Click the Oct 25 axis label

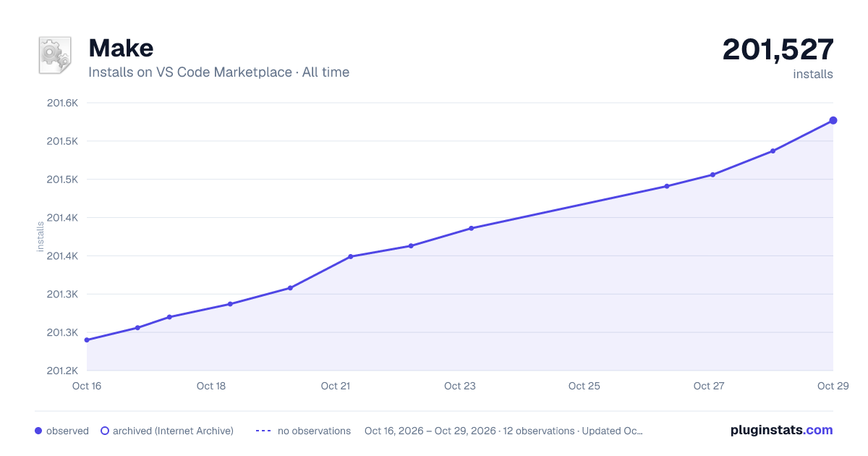click(584, 386)
